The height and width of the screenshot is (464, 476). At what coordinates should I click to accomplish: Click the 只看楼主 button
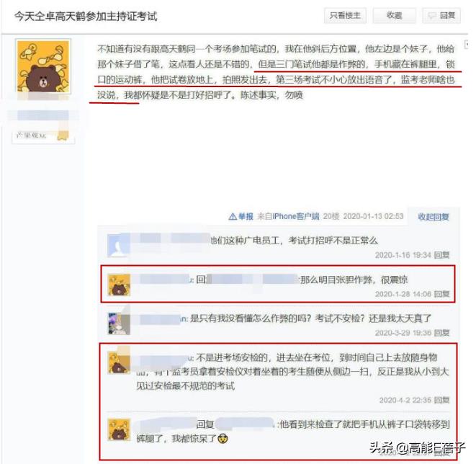345,15
